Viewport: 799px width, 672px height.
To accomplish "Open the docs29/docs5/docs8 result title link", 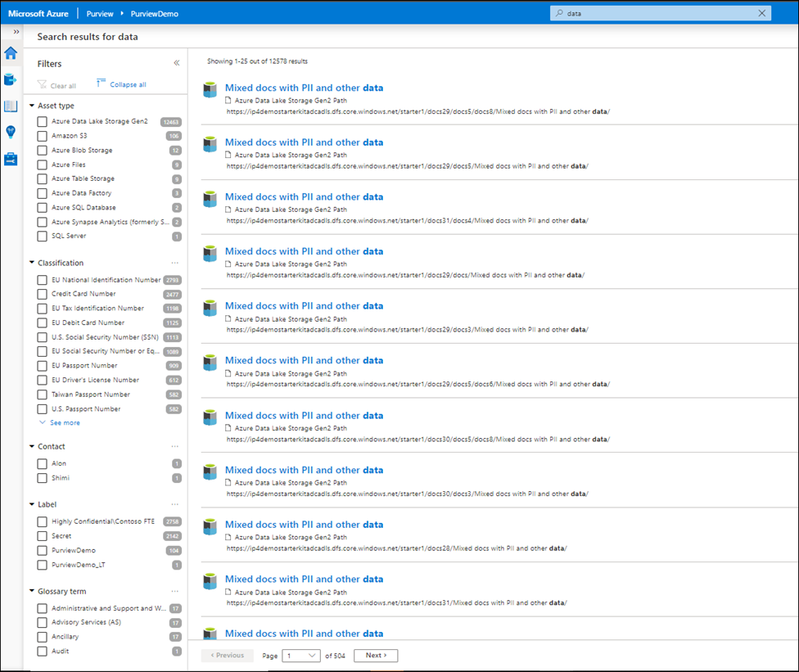I will coord(305,88).
